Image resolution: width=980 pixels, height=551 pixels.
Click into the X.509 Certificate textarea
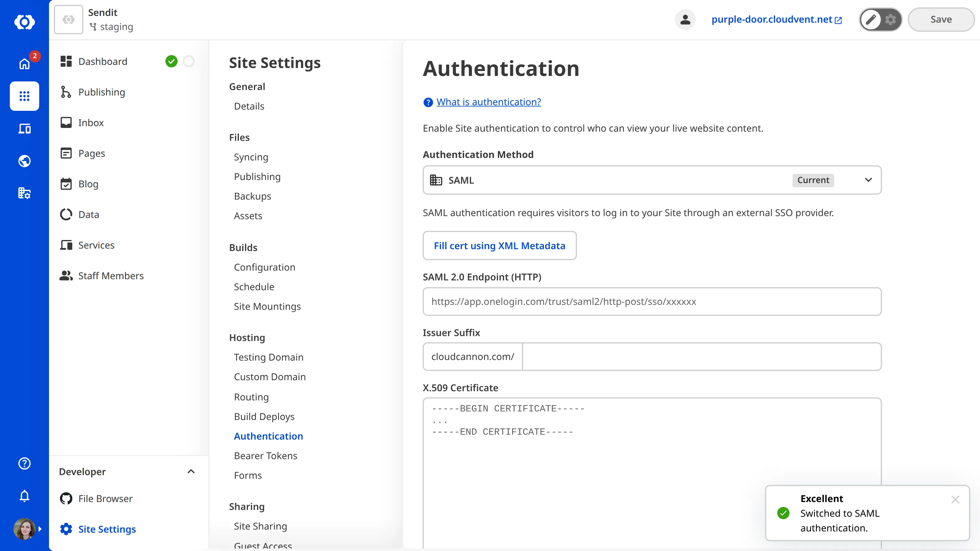pyautogui.click(x=652, y=473)
